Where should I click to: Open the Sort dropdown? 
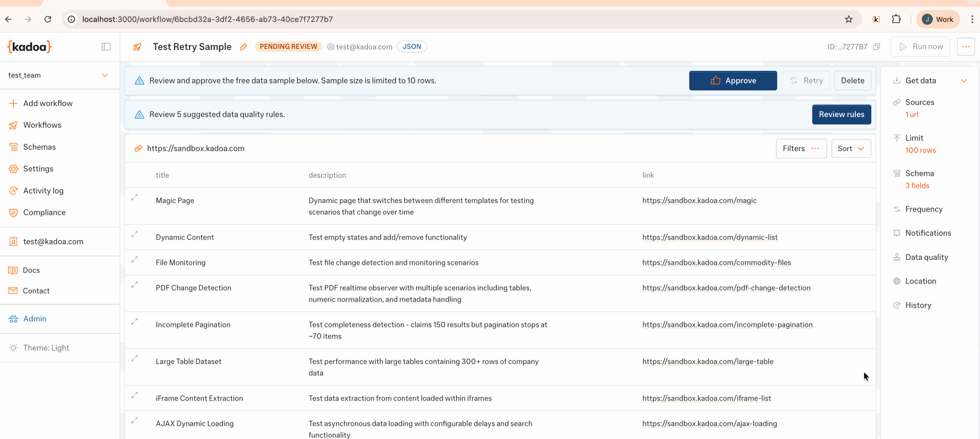coord(850,148)
